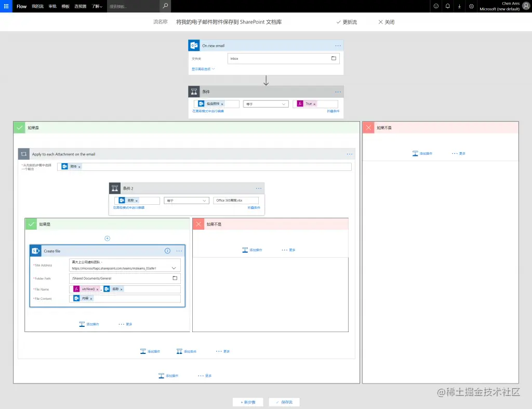The height and width of the screenshot is (409, 532).
Task: Open the app launcher waffle icon
Action: 6,6
